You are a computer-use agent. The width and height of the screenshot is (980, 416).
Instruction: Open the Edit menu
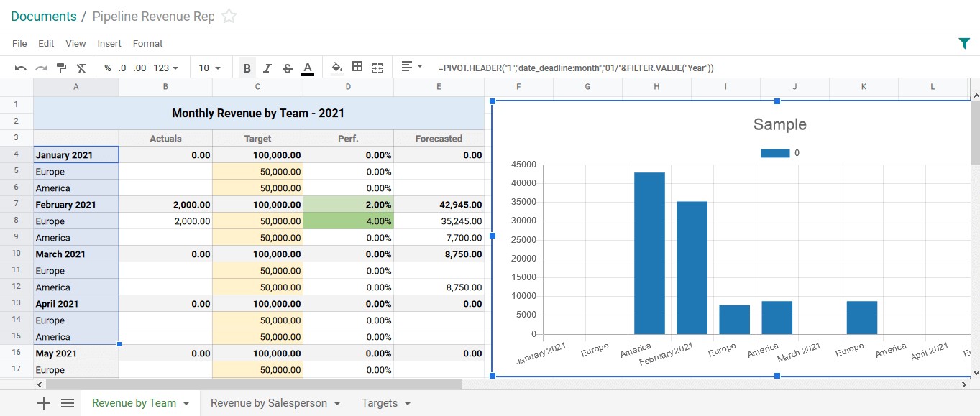click(x=46, y=43)
